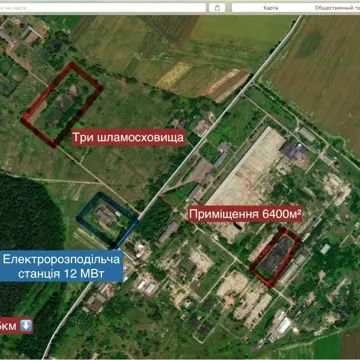Image resolution: width=360 pixels, height=360 pixels.
Task: Click the Share button in the toolbar
Action: [x=217, y=8]
